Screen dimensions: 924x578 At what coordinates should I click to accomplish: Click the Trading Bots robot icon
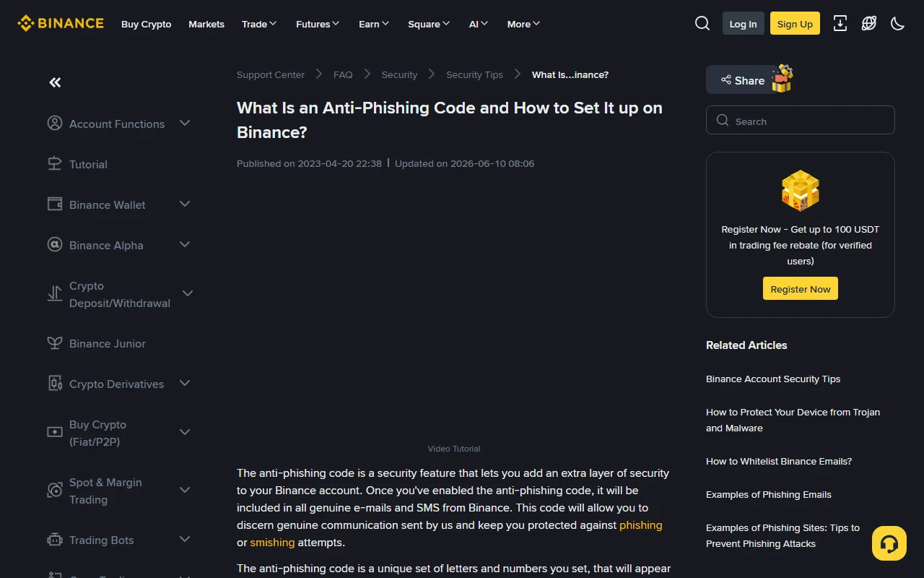[55, 540]
